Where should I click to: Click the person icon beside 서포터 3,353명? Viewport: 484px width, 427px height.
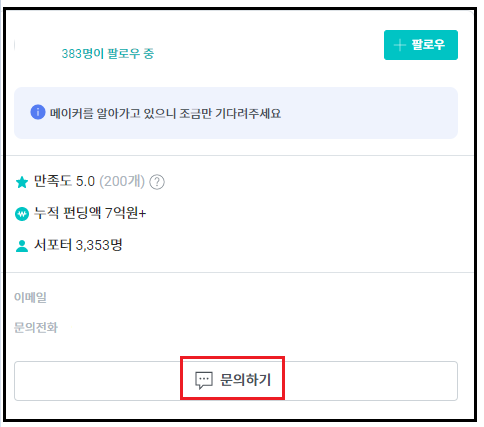(22, 246)
